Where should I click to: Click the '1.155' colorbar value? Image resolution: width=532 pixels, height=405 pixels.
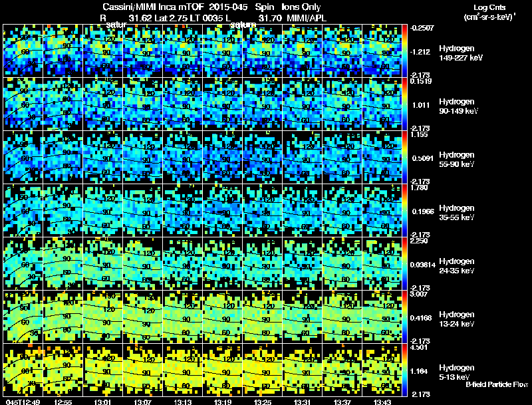coord(419,134)
